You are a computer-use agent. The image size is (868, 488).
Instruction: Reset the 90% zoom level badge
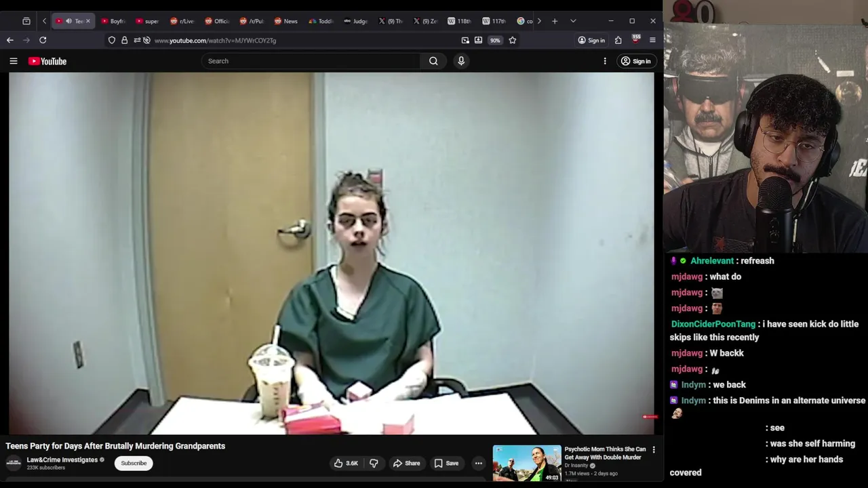(495, 40)
